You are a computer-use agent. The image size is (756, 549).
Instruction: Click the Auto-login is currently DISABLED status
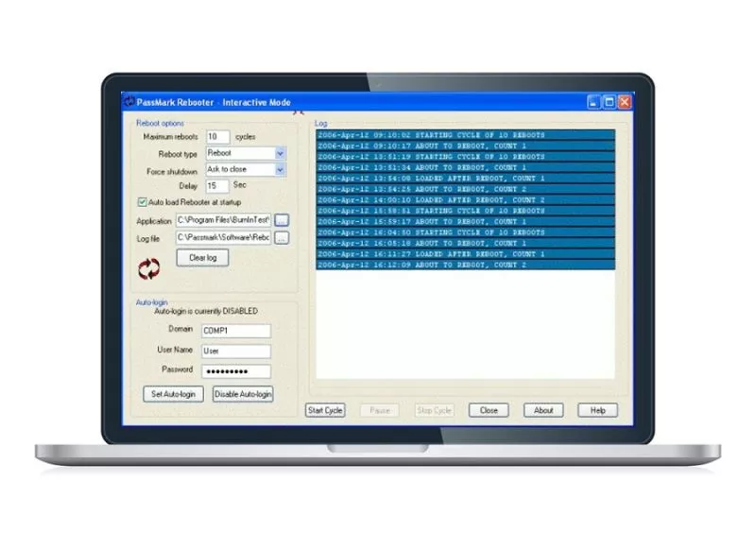(x=206, y=312)
